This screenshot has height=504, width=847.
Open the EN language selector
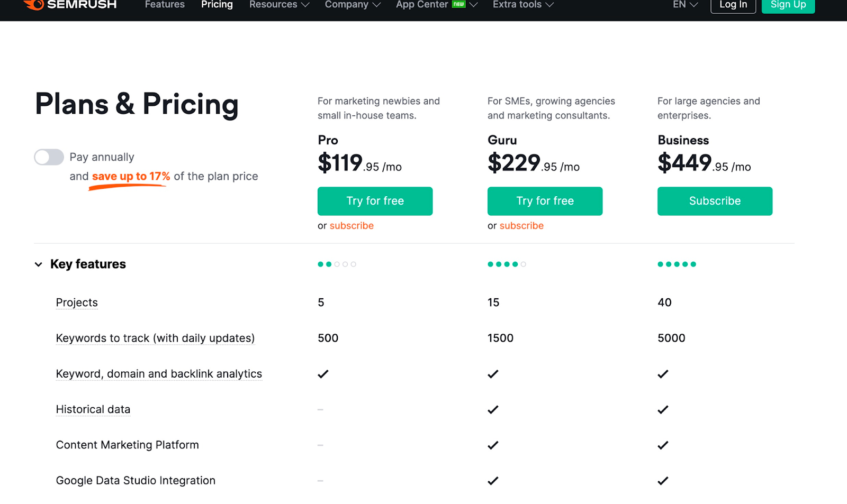tap(685, 5)
